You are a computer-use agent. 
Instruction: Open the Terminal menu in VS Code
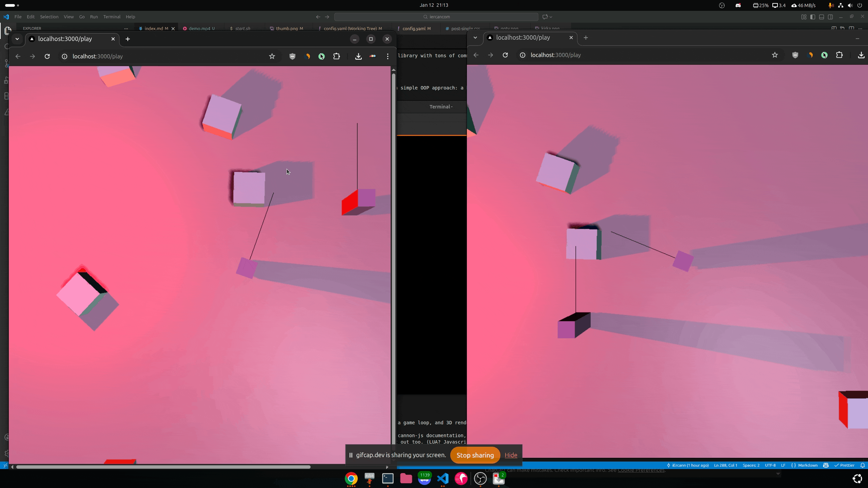click(112, 17)
